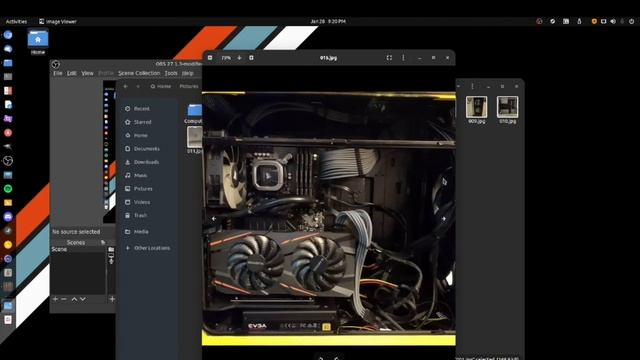Viewport: 640px width, 360px height.
Task: Move scene up in OBS Scenes panel
Action: pyautogui.click(x=74, y=299)
